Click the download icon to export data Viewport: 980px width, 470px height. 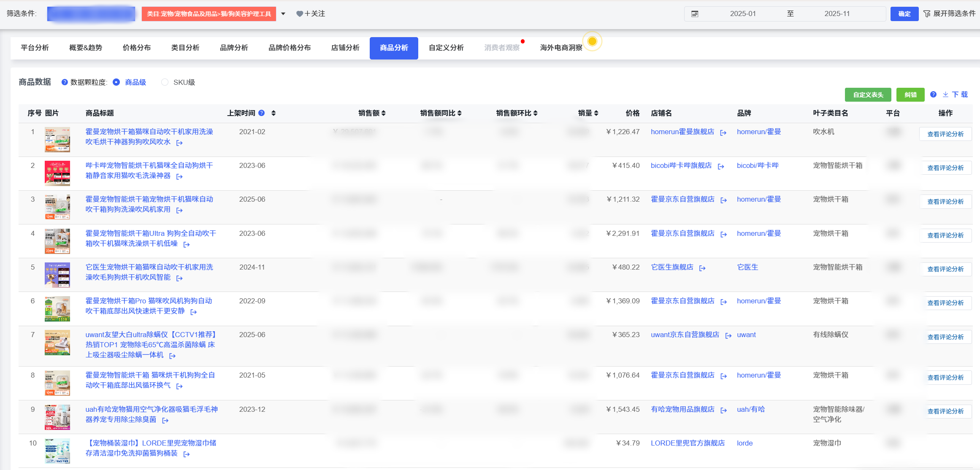[x=946, y=95]
